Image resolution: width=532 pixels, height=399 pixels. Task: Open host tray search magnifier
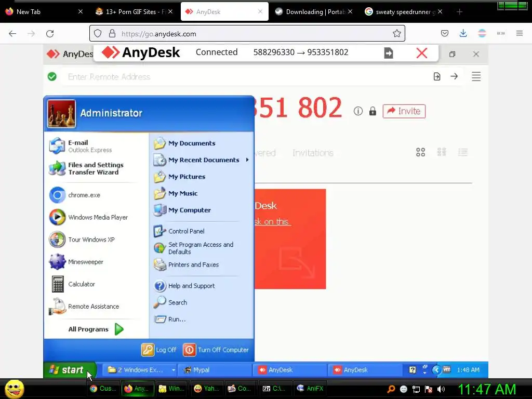pyautogui.click(x=391, y=389)
